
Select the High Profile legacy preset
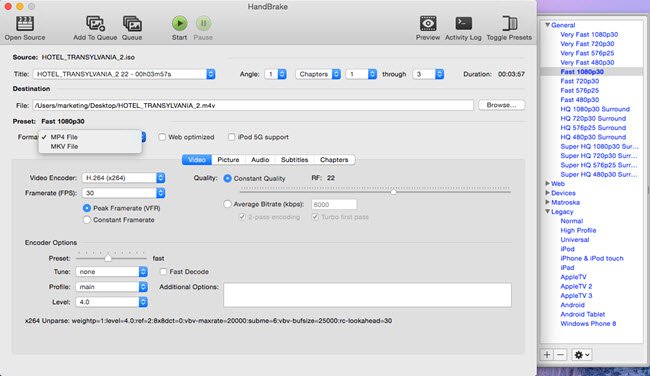click(x=578, y=230)
